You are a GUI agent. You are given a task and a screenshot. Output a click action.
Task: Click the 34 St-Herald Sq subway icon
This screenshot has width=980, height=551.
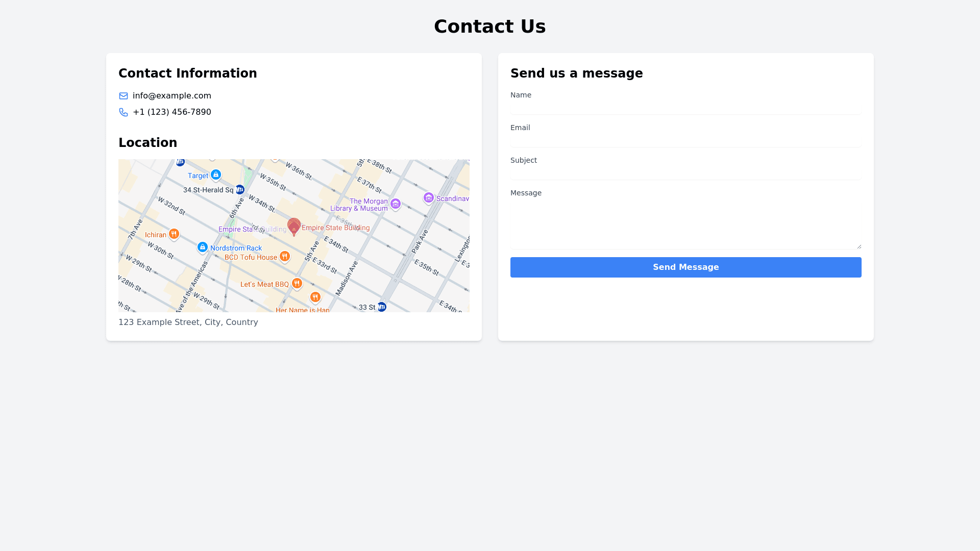(240, 190)
